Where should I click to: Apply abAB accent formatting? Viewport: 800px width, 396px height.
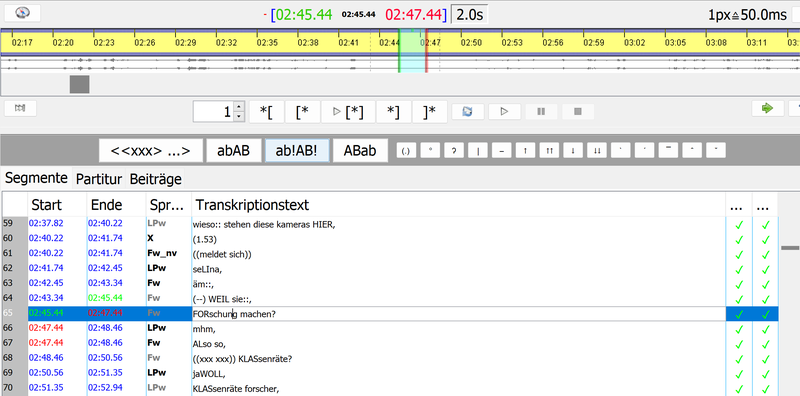[233, 151]
